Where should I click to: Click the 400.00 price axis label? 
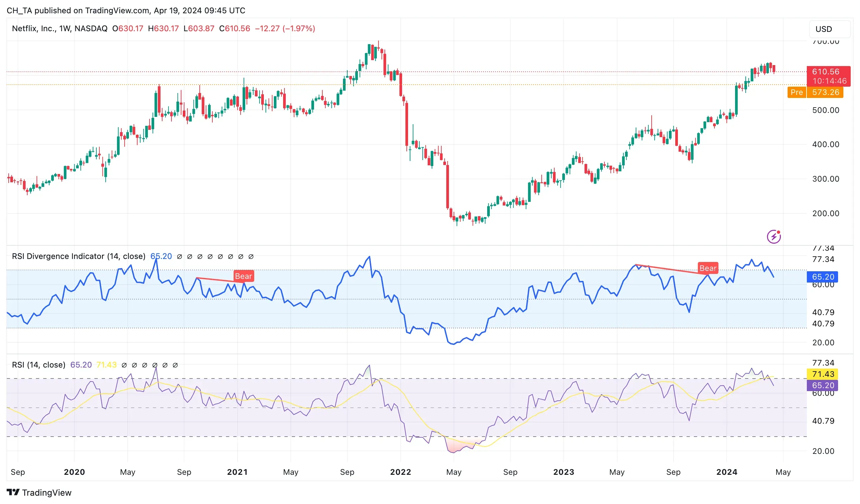tap(825, 144)
